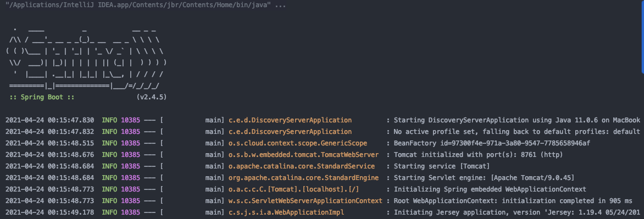Select the ':: Spring Boot ::' label

pyautogui.click(x=42, y=97)
